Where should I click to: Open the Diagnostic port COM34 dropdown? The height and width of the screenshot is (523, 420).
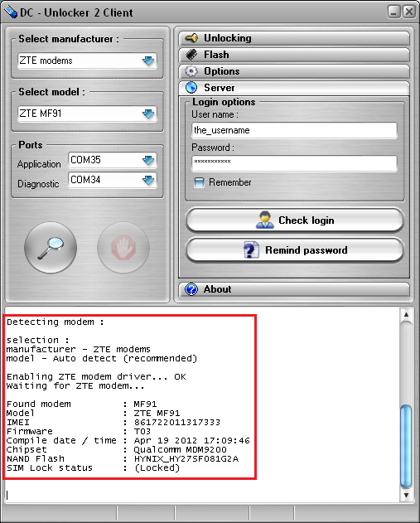point(113,180)
